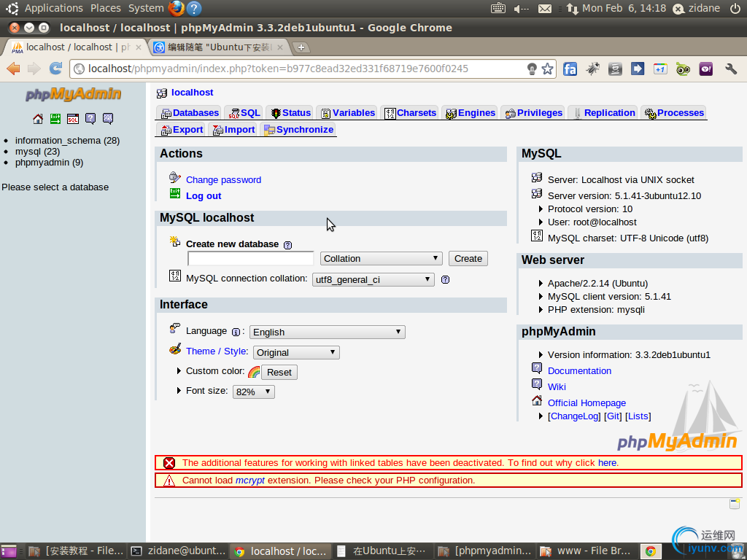Click the sidebar green log out icon

tap(55, 119)
